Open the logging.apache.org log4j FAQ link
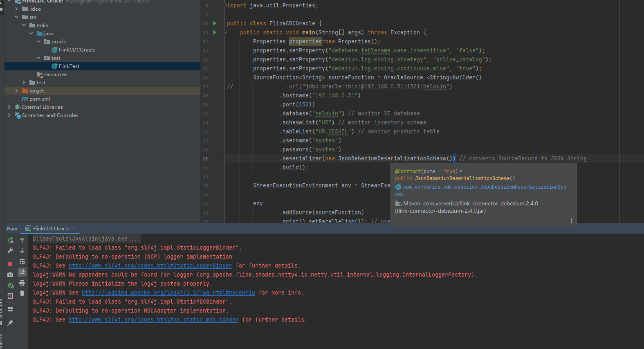The image size is (644, 349). pos(168,293)
